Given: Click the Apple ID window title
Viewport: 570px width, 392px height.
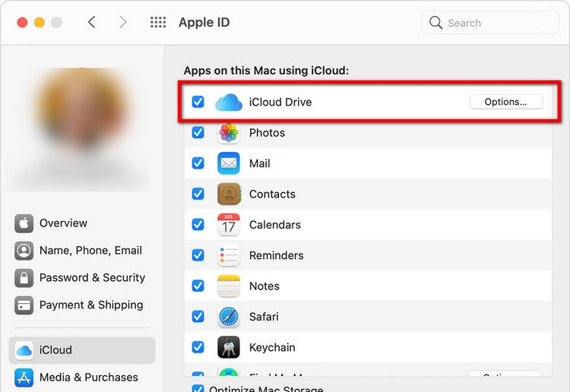Looking at the screenshot, I should 204,23.
